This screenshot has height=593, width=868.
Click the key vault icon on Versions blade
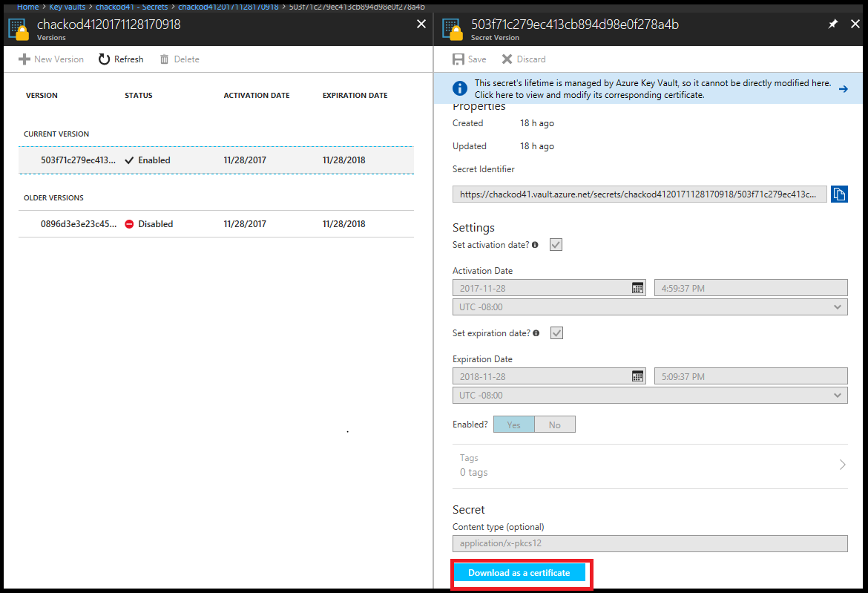click(x=19, y=30)
